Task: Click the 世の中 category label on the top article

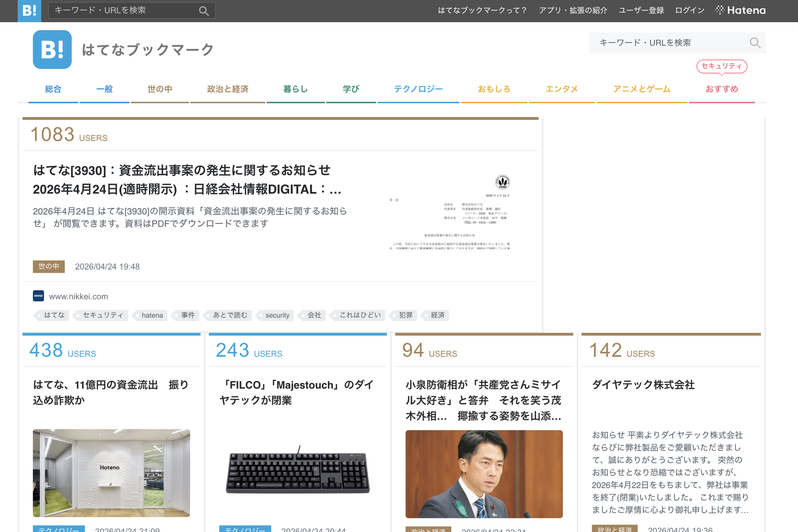Action: click(x=48, y=266)
